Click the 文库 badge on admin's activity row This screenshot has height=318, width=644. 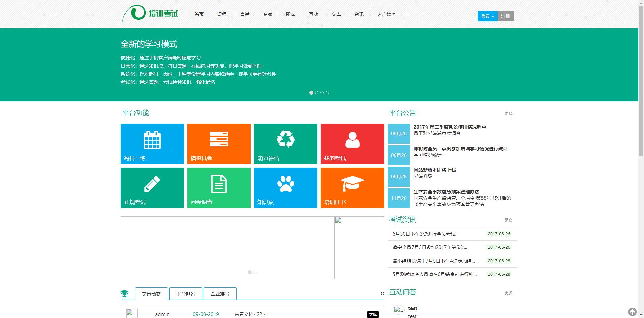[373, 314]
